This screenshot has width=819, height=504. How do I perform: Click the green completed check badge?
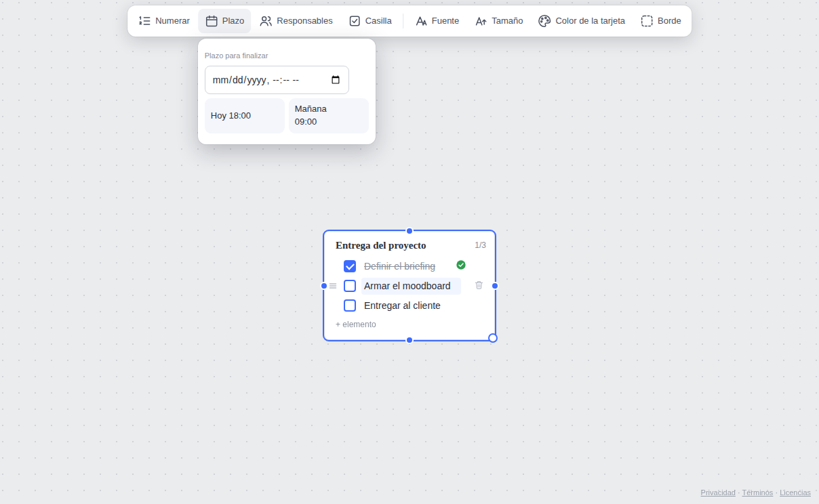click(461, 265)
